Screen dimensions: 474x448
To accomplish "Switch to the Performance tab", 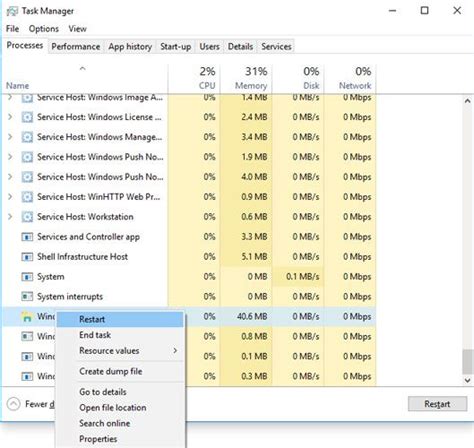I will click(76, 46).
